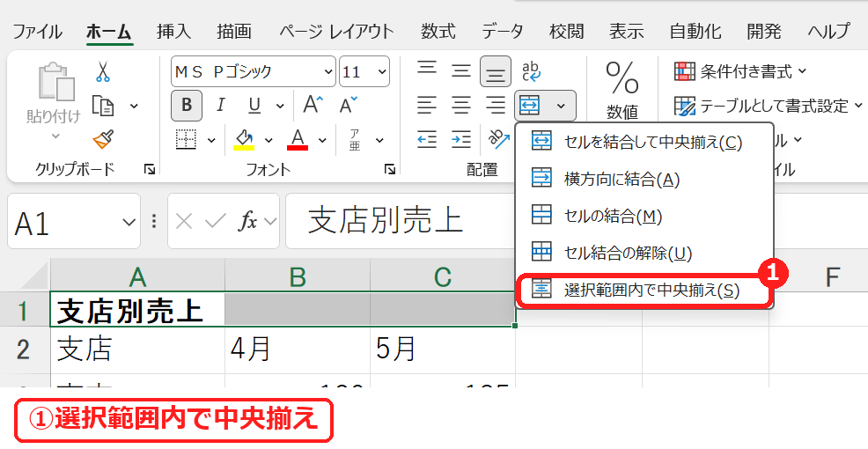Click the Paste (貼り付け) clipboard icon

[56, 83]
